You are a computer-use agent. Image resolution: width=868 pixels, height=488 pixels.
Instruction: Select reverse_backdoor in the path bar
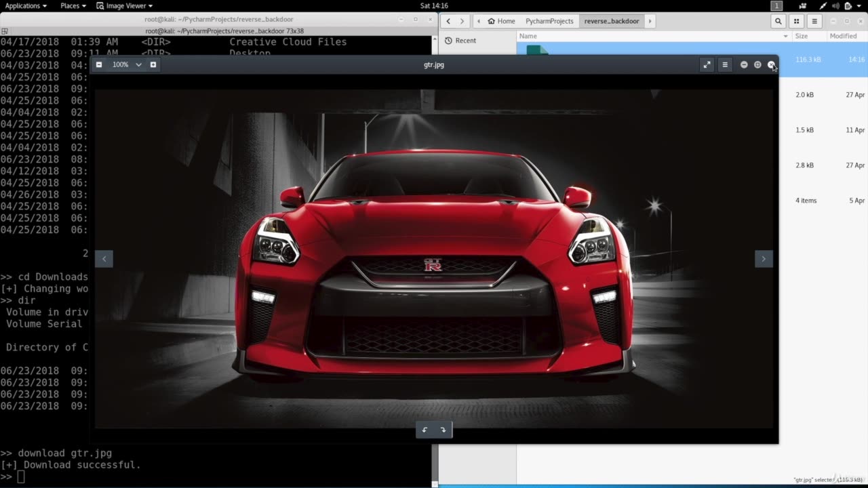pyautogui.click(x=612, y=21)
